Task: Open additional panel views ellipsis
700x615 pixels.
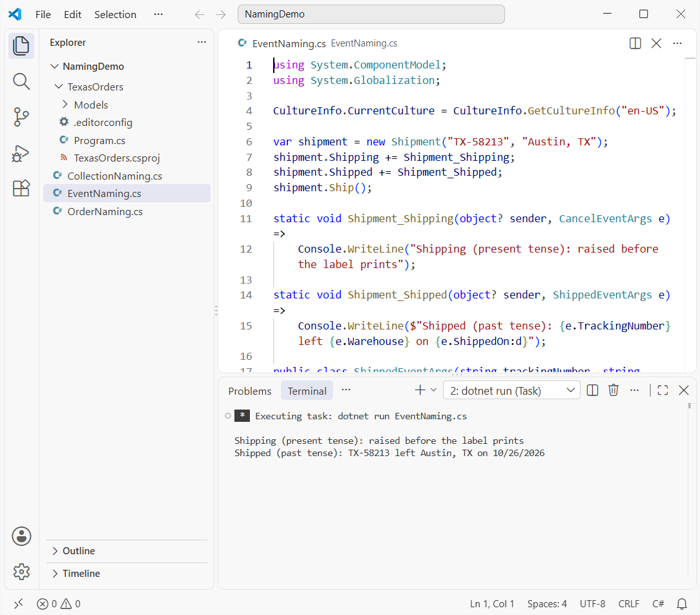Action: 346,390
